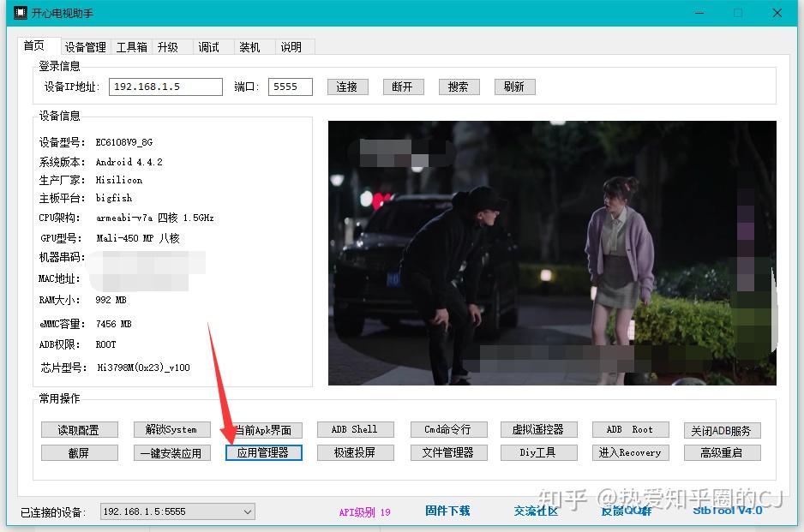Click 连接 to connect the device
Viewport: 804px width, 532px height.
coord(347,87)
